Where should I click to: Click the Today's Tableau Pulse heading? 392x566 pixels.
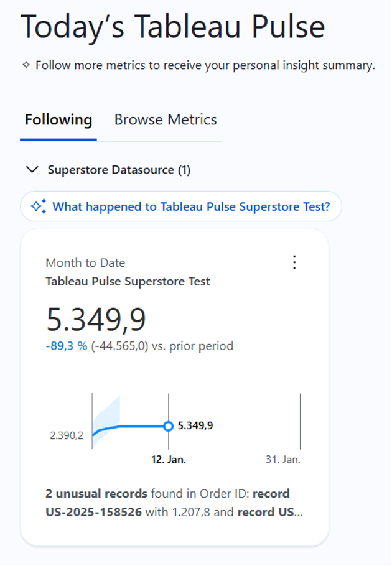pyautogui.click(x=173, y=27)
